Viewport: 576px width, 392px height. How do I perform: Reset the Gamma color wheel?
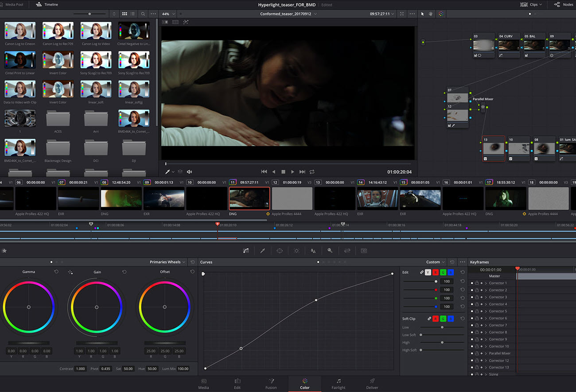(x=56, y=272)
